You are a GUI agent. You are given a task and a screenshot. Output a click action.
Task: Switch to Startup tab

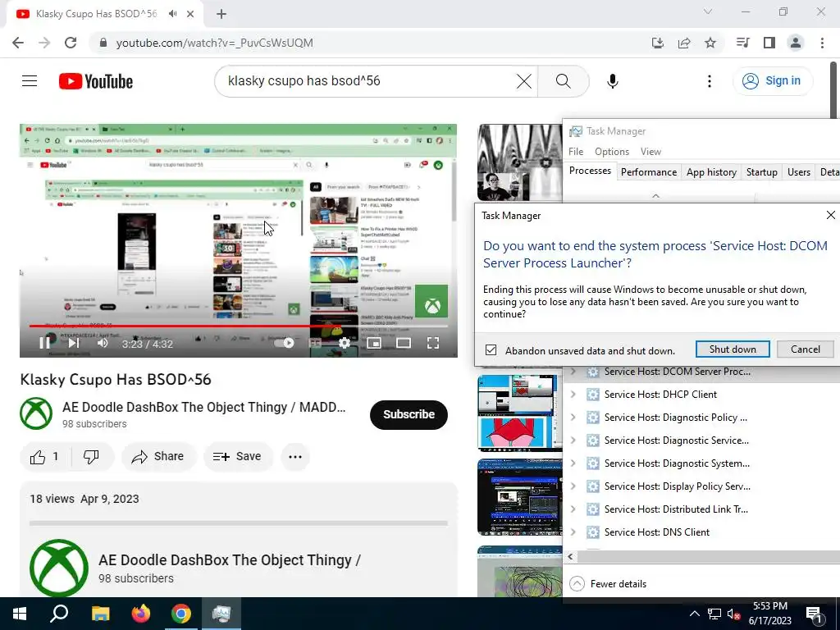click(x=761, y=172)
